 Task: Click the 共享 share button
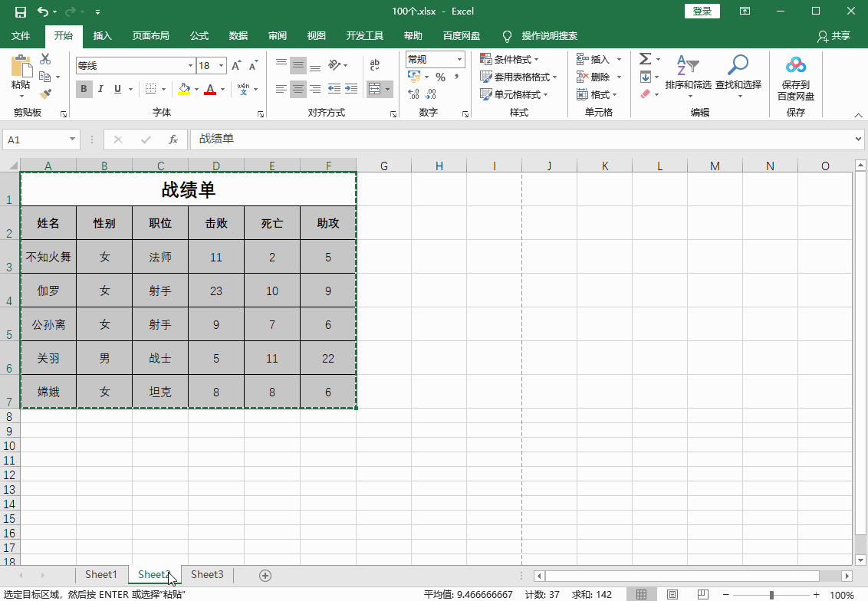click(834, 36)
